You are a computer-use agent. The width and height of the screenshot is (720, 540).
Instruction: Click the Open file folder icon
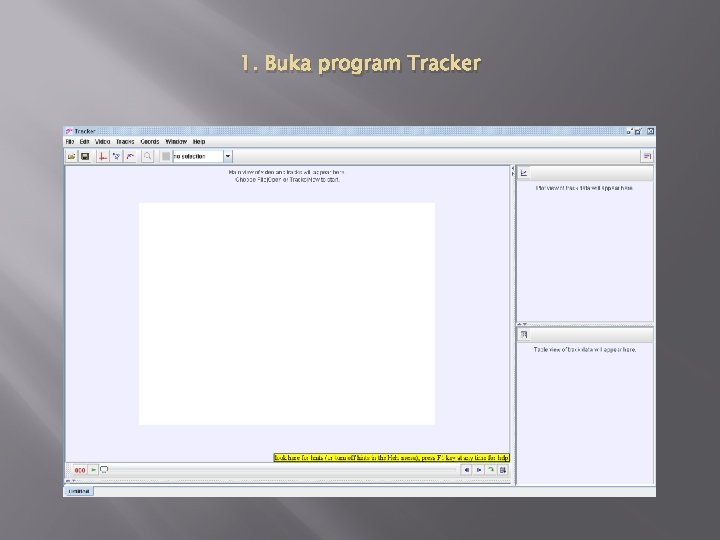tap(72, 157)
